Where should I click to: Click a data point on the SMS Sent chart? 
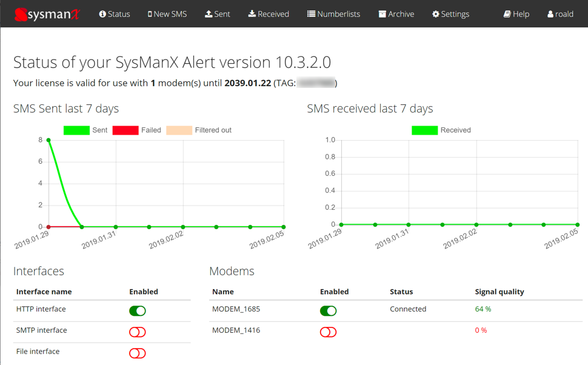coord(48,139)
